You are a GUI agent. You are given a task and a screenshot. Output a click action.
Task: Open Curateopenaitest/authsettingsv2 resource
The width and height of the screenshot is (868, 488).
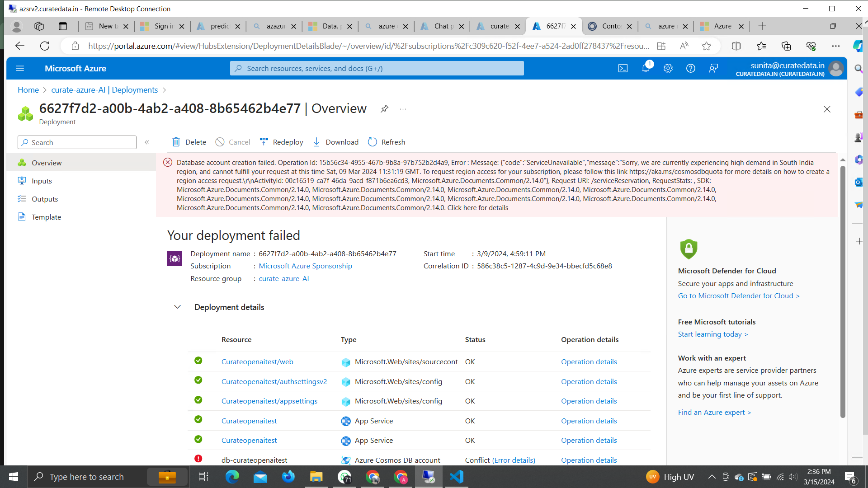click(274, 382)
